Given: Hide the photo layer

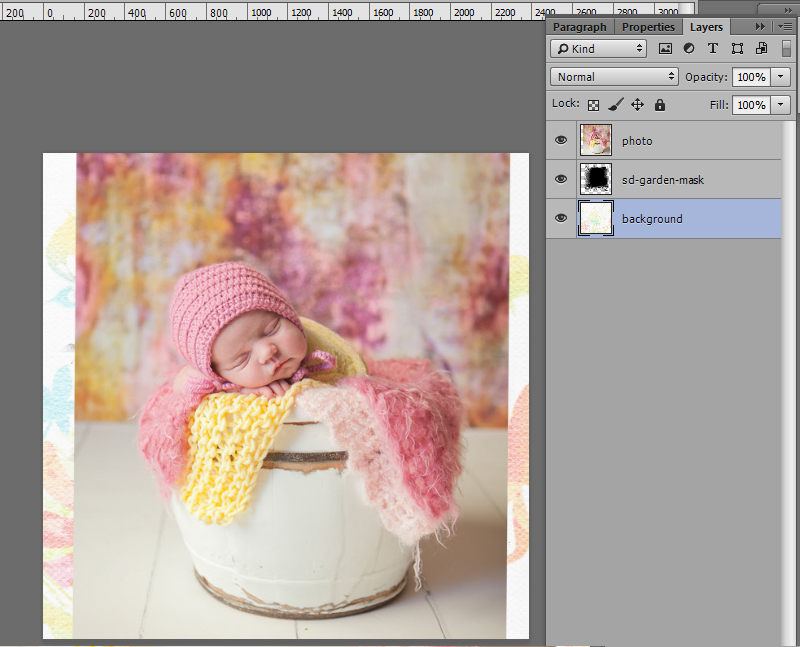Looking at the screenshot, I should coord(561,140).
